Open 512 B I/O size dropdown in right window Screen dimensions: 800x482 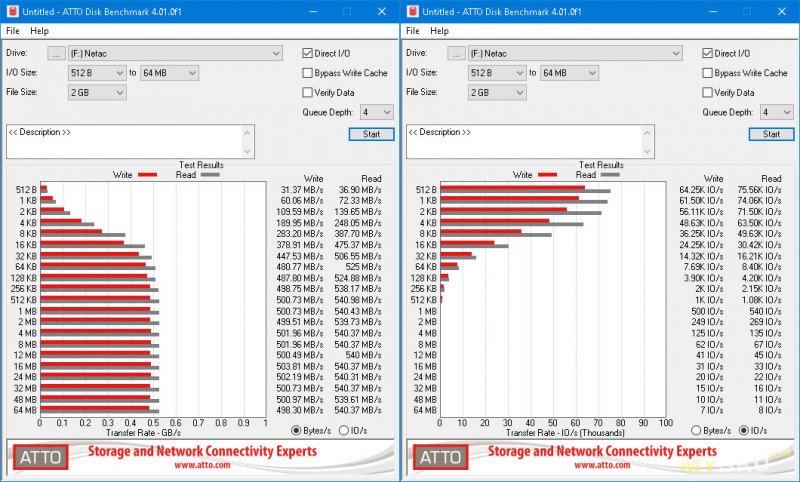(x=497, y=73)
